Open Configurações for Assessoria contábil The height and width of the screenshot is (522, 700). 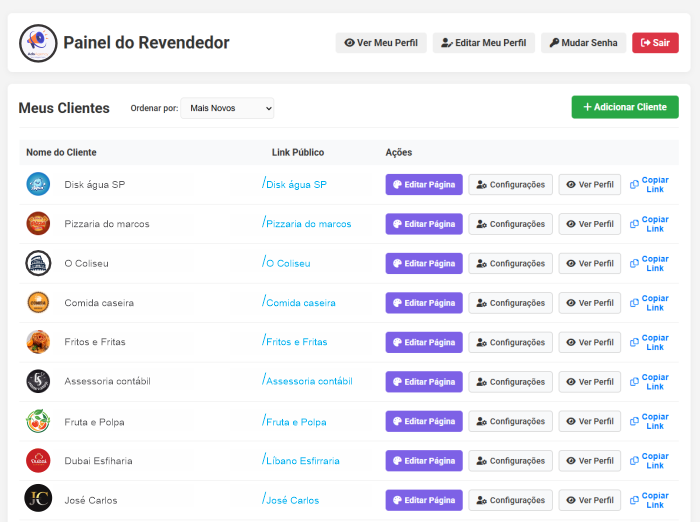tap(511, 382)
